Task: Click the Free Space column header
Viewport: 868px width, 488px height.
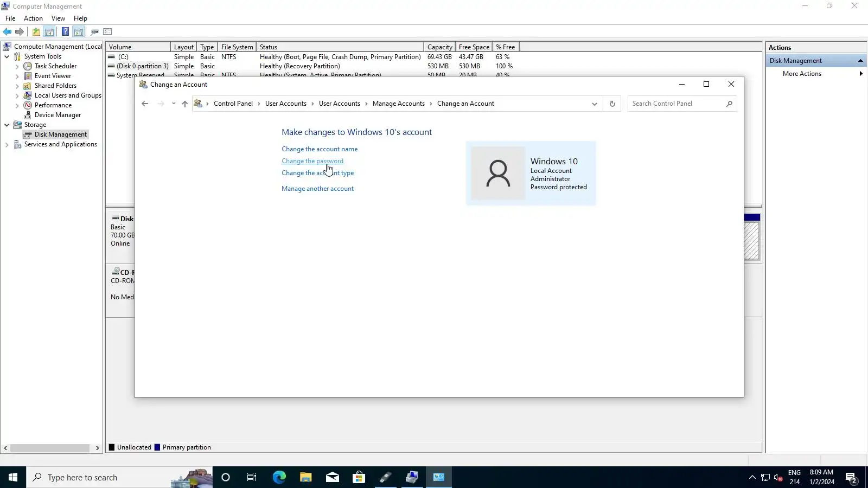Action: [x=474, y=47]
